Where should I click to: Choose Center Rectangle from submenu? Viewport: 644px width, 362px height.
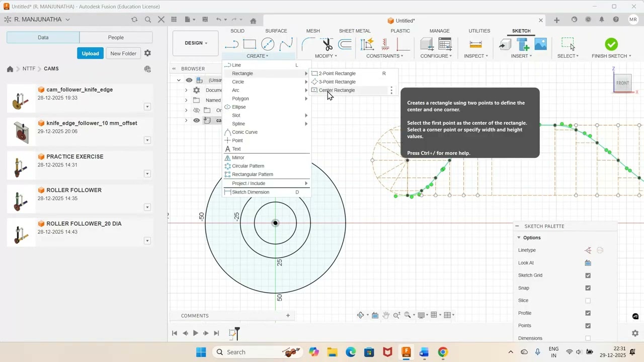click(337, 90)
